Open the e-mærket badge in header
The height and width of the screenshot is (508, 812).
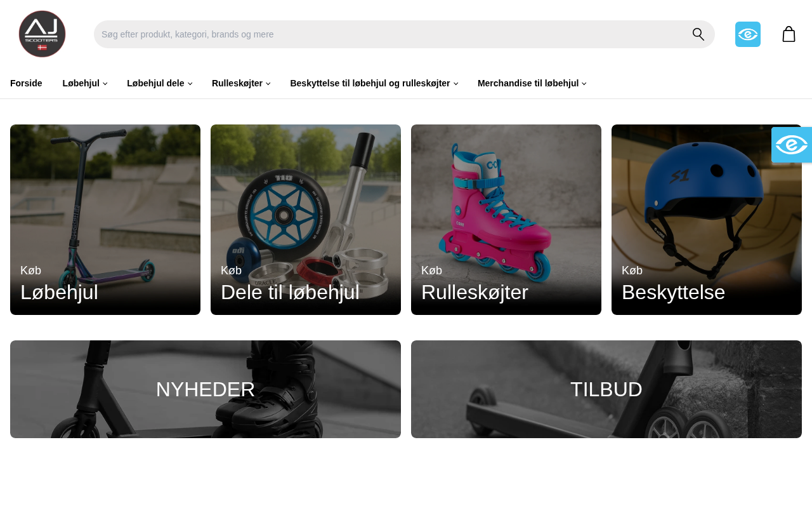[748, 34]
